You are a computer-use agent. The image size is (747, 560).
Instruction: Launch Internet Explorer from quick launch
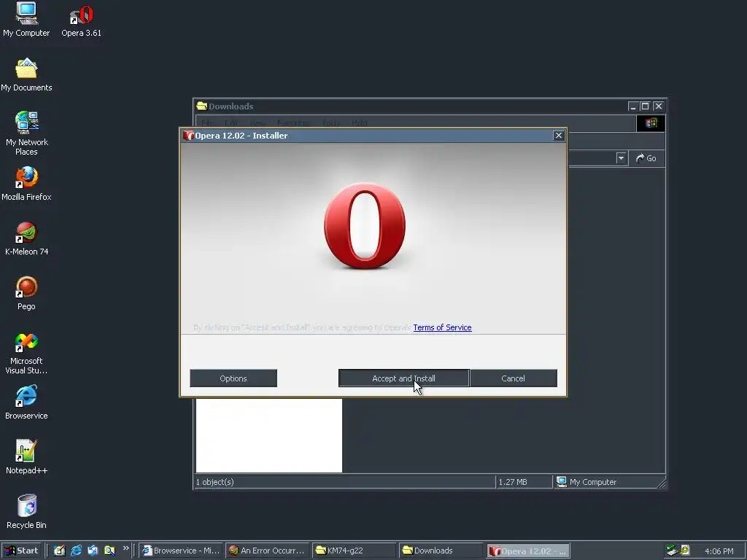76,551
